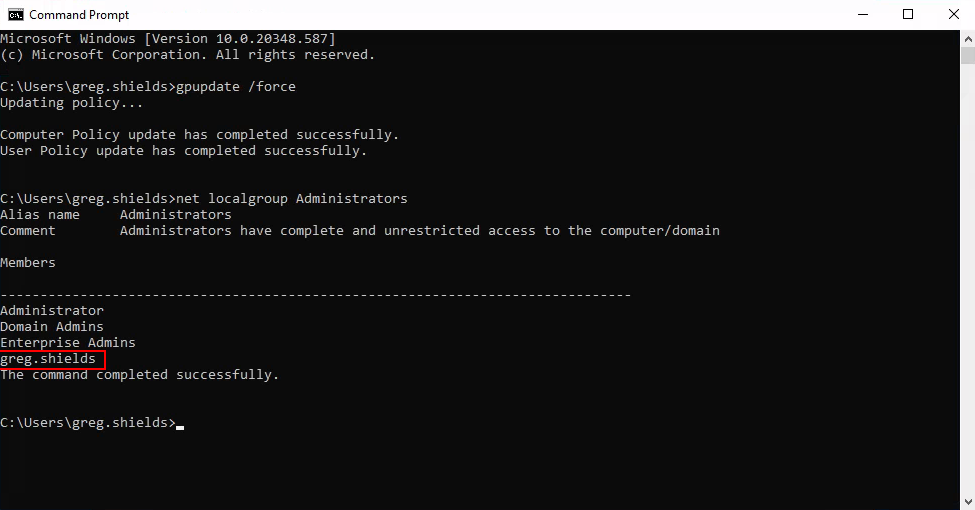Click the gpupdate /force command text

point(236,87)
